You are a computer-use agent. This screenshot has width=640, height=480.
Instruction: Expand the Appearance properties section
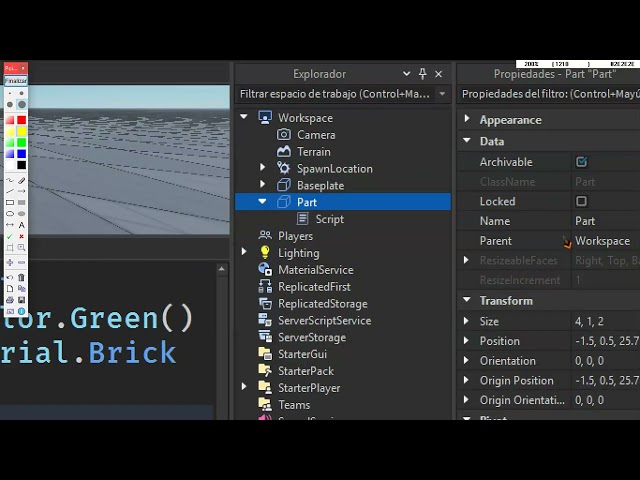coord(467,119)
